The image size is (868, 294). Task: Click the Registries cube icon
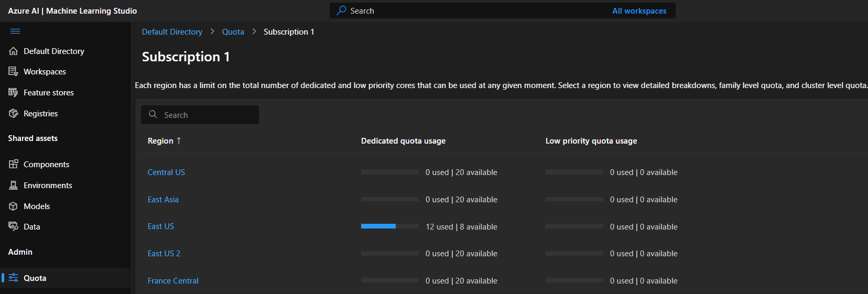point(14,114)
